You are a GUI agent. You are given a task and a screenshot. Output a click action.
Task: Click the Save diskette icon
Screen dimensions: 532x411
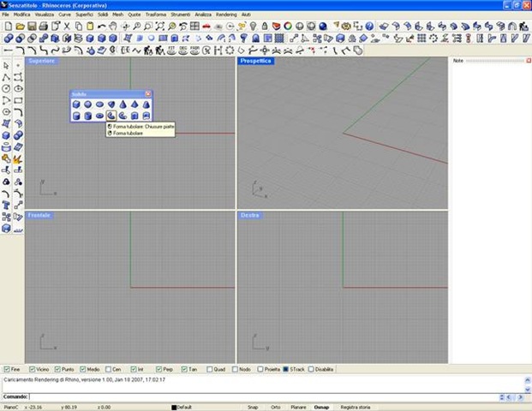pos(31,27)
